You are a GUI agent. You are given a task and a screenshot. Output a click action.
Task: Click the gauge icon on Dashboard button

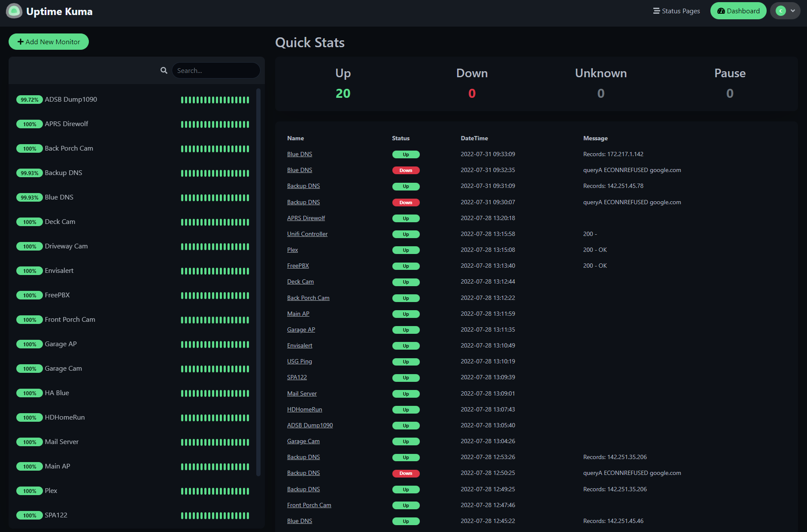click(x=722, y=11)
